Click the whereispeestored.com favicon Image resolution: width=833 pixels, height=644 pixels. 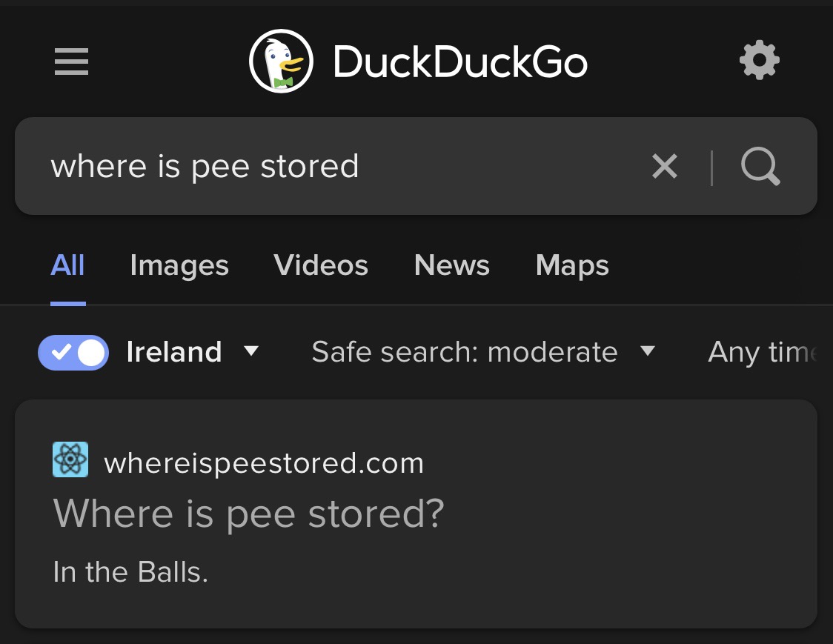pyautogui.click(x=70, y=460)
